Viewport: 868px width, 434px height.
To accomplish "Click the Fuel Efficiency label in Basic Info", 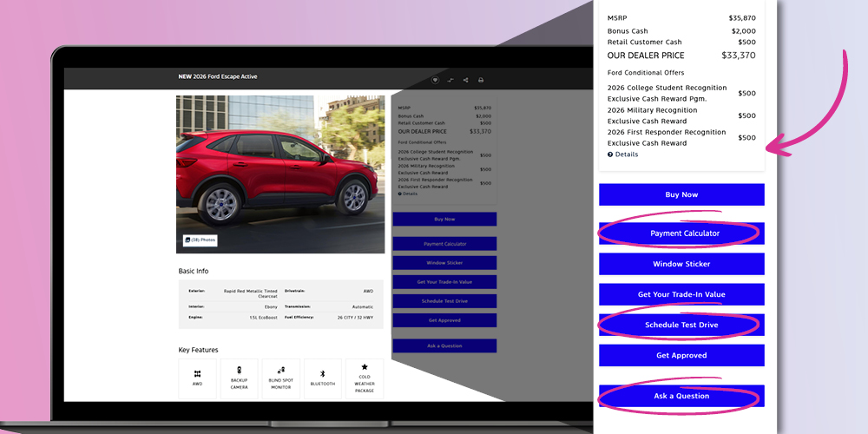I will 299,318.
